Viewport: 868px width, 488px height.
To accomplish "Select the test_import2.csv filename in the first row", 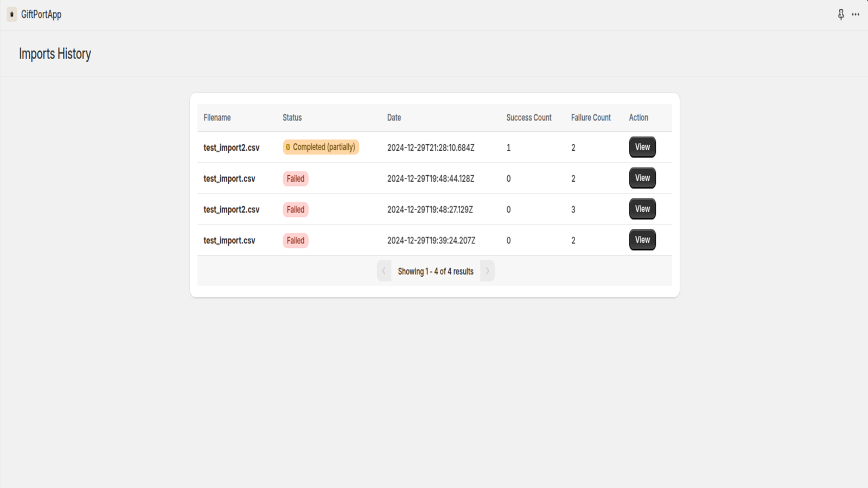I will [x=232, y=148].
